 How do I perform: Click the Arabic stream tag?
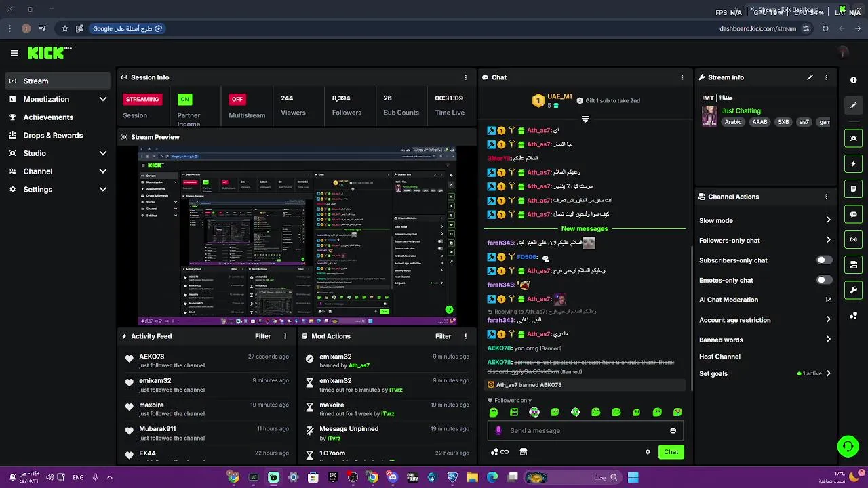point(733,122)
